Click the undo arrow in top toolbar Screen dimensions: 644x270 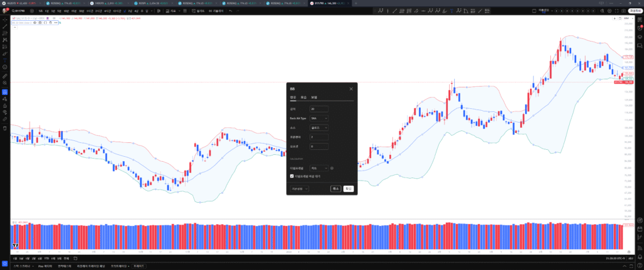tap(229, 11)
